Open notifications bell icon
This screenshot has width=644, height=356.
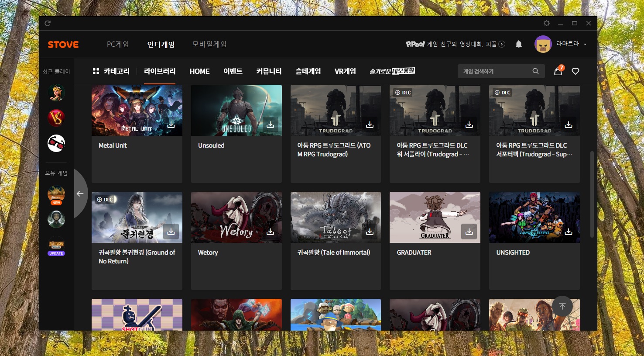(x=519, y=44)
